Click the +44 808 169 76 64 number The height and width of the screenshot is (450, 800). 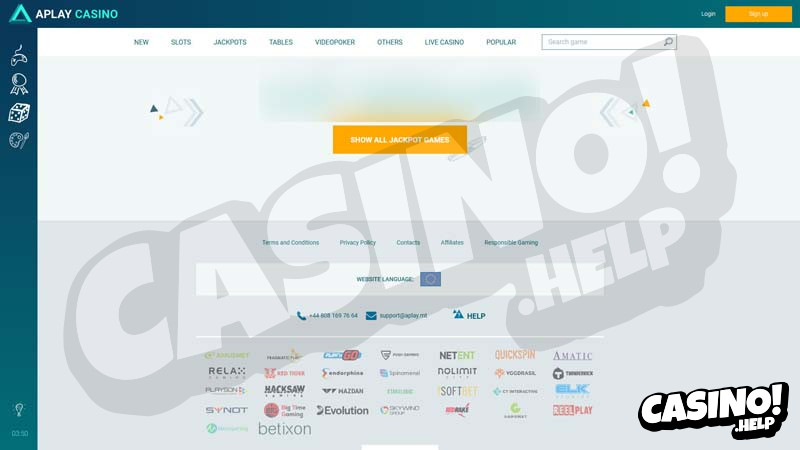(x=334, y=316)
